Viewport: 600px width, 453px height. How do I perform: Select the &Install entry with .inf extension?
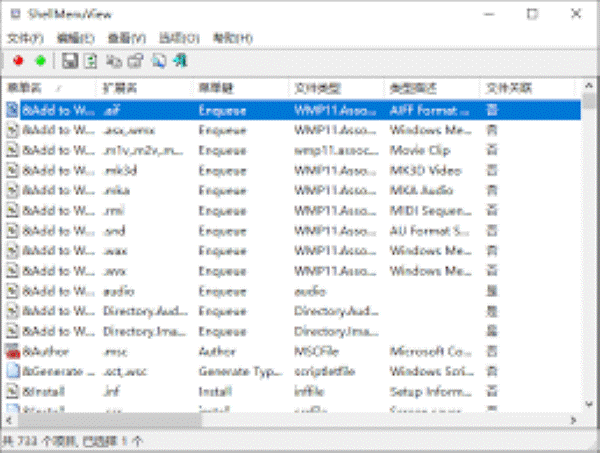pyautogui.click(x=43, y=391)
